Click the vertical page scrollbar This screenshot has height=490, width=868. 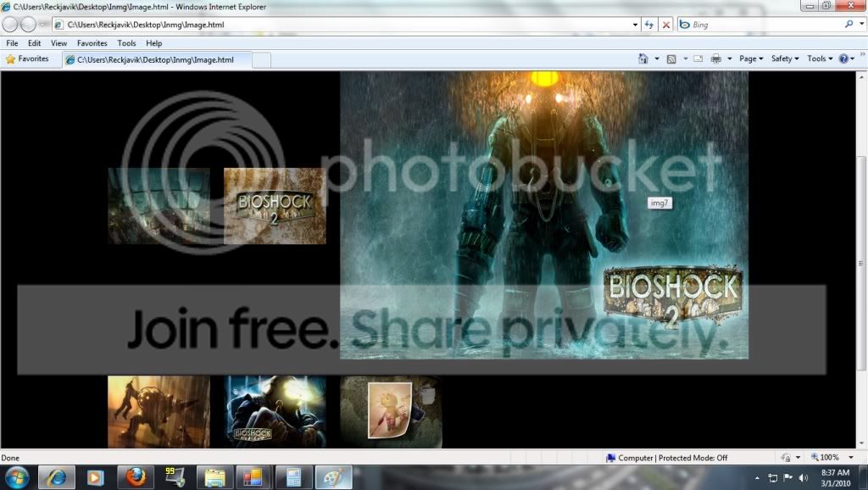tap(861, 259)
